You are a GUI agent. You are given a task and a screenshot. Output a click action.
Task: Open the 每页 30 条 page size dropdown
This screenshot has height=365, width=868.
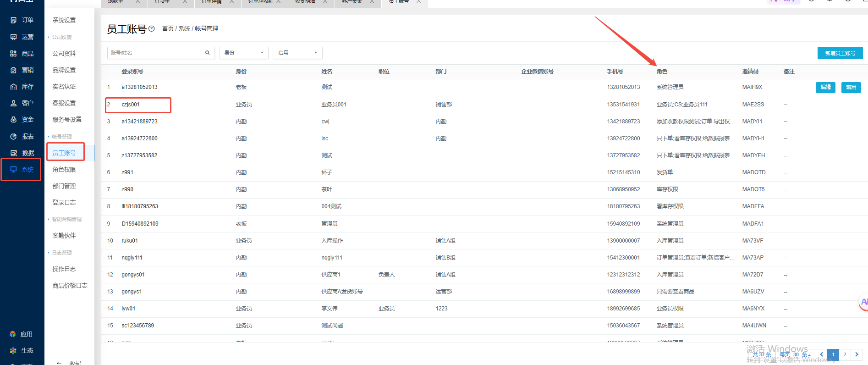pyautogui.click(x=795, y=354)
